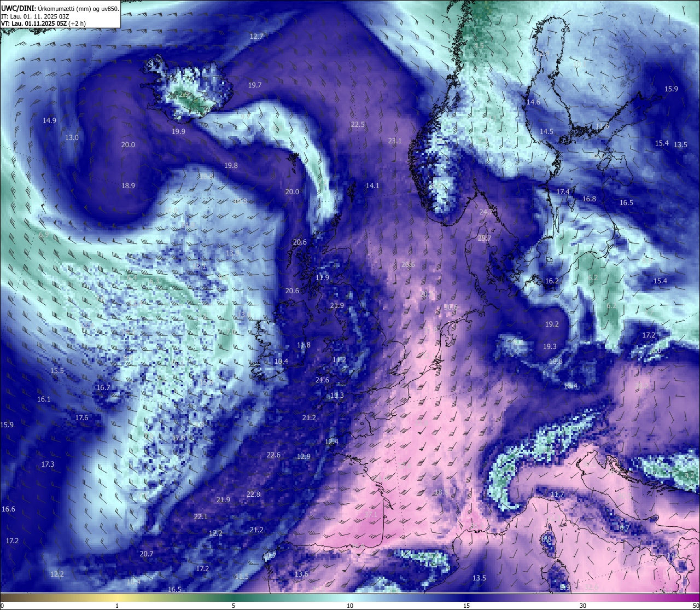The width and height of the screenshot is (700, 610).
Task: Click the 16.2 value on the map
Action: tap(552, 281)
